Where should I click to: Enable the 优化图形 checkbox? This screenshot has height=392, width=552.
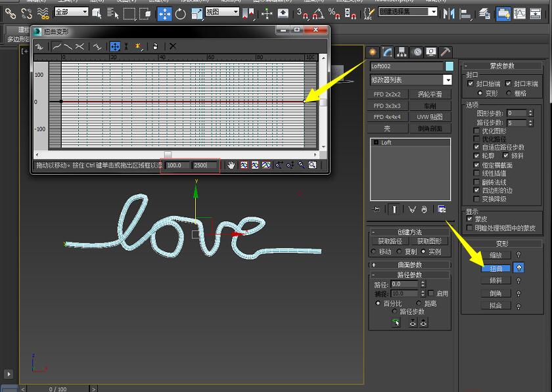476,131
